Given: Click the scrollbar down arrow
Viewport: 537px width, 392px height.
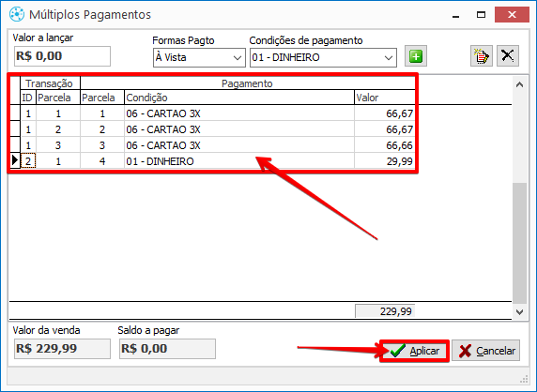Looking at the screenshot, I should tap(519, 312).
